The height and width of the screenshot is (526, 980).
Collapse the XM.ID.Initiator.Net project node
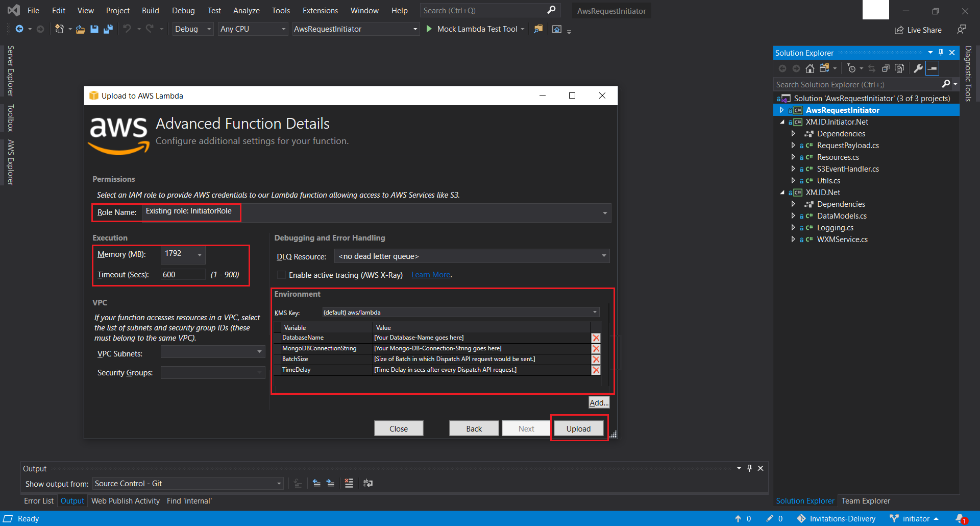point(782,122)
